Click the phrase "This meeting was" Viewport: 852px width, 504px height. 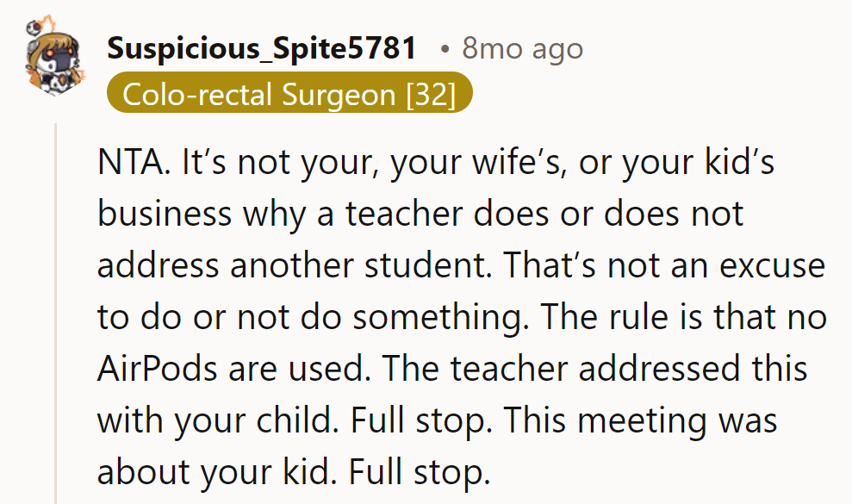click(640, 420)
